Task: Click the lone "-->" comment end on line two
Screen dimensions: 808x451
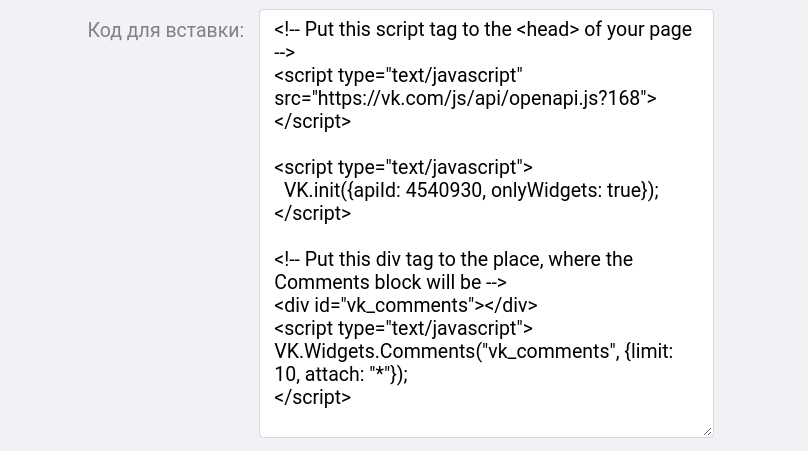Action: pos(284,52)
